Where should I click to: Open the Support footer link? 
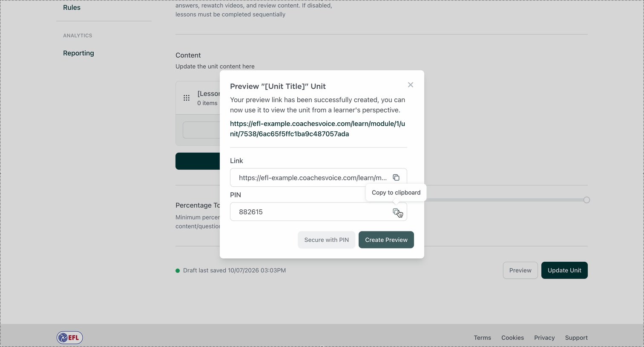[576, 338]
